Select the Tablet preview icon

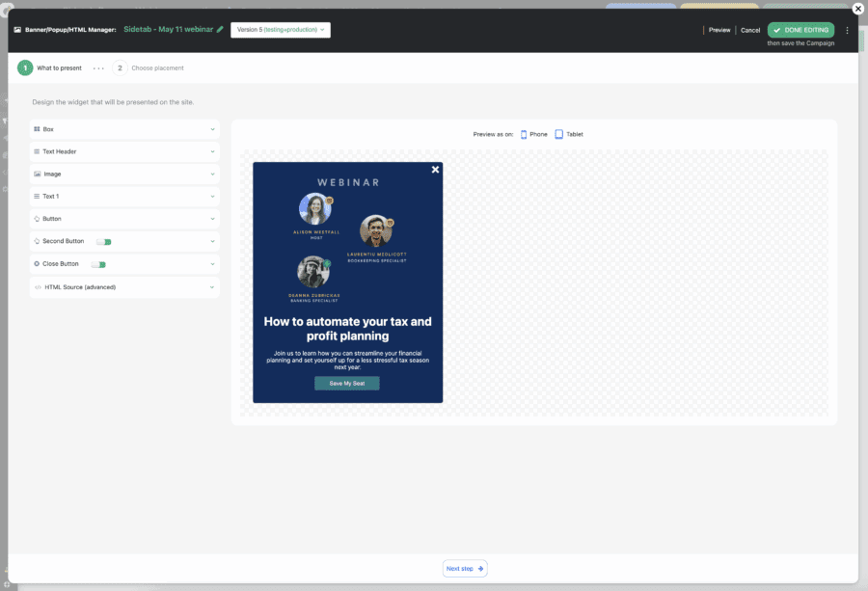click(559, 134)
